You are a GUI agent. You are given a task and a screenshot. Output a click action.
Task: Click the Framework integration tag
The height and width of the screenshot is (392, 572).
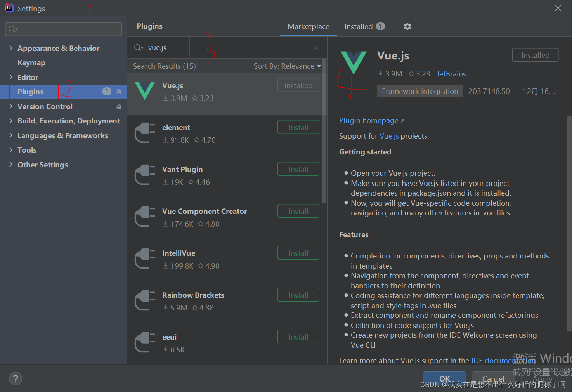pyautogui.click(x=420, y=91)
